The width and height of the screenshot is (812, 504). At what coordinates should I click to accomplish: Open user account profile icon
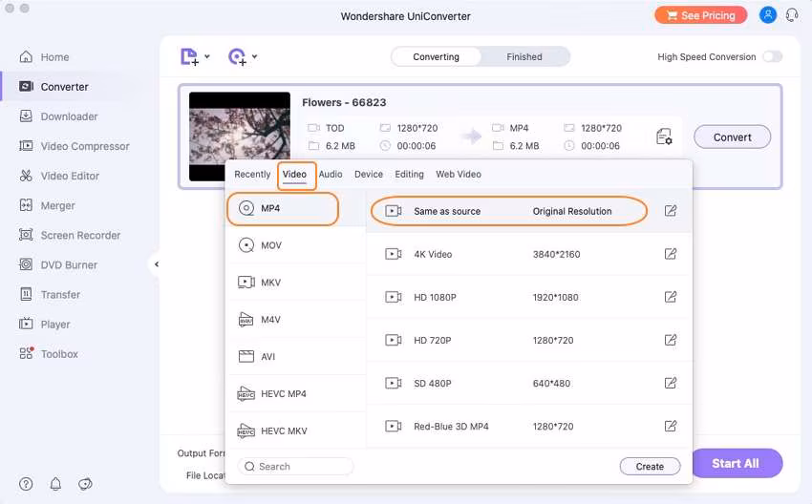click(767, 15)
